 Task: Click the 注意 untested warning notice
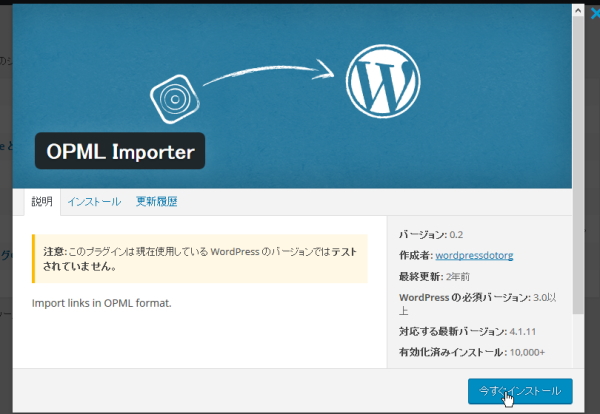click(200, 259)
